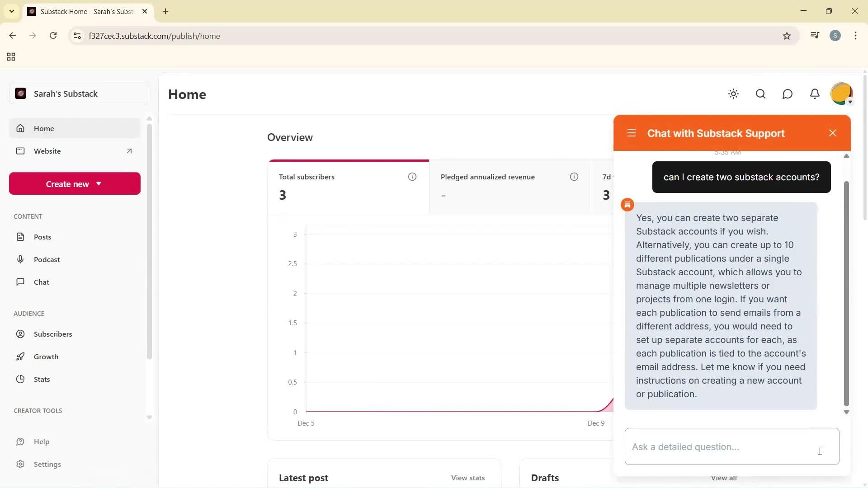Click the info icon beside Pledged annualized revenue
This screenshot has width=868, height=488.
pyautogui.click(x=574, y=177)
